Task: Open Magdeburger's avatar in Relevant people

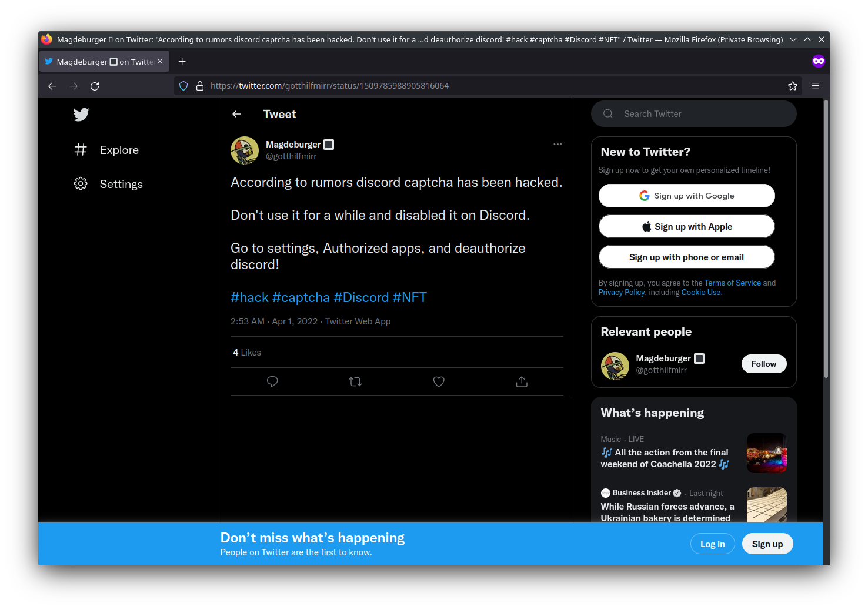Action: pyautogui.click(x=615, y=366)
